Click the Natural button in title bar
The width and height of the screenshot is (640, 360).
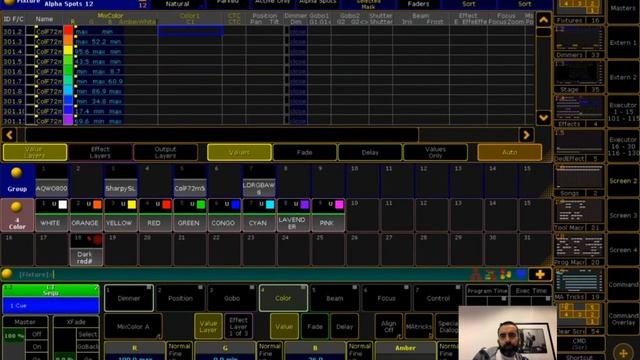click(x=177, y=4)
